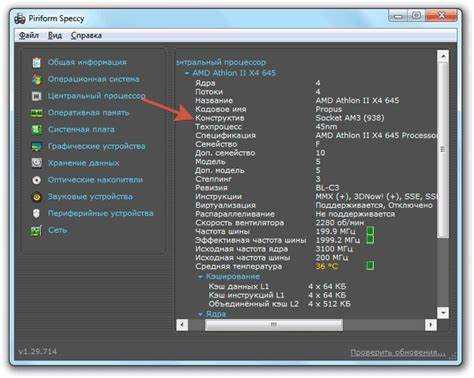
Task: Select the Средняя температура row label
Action: 239,266
